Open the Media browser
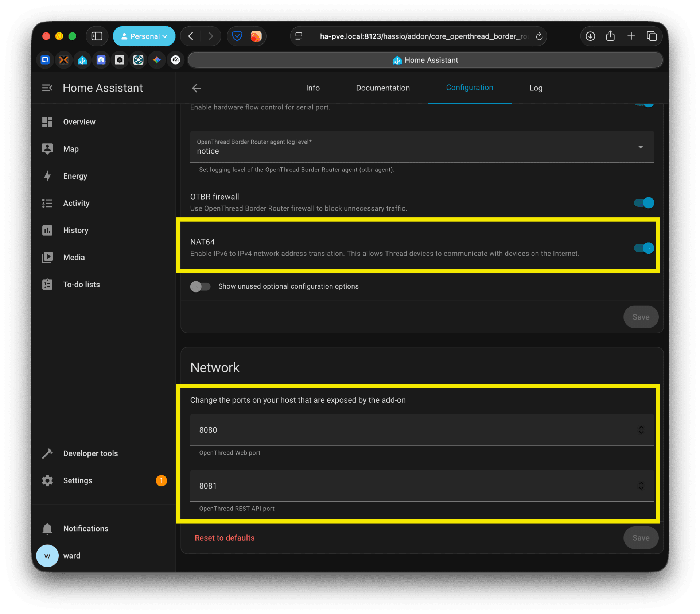The image size is (700, 614). pos(74,257)
